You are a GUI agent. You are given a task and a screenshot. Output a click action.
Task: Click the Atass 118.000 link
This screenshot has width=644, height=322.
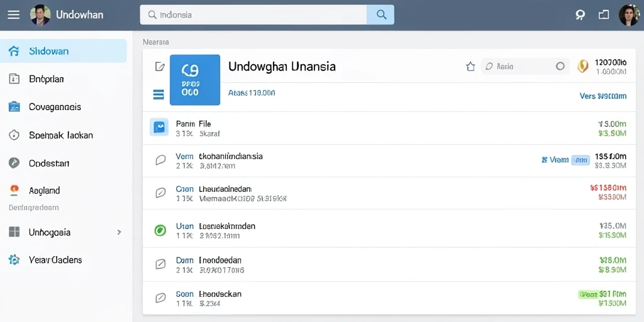click(x=252, y=93)
